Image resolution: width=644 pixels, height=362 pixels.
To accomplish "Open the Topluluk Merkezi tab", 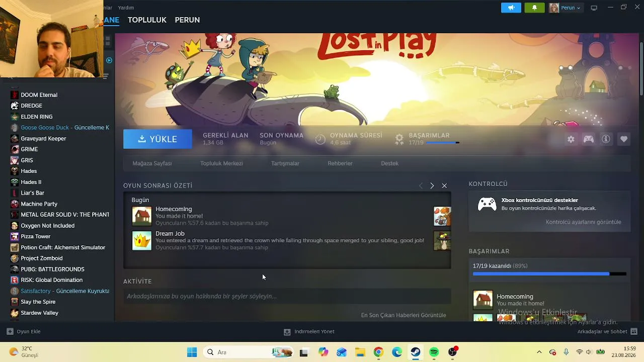I will (221, 163).
